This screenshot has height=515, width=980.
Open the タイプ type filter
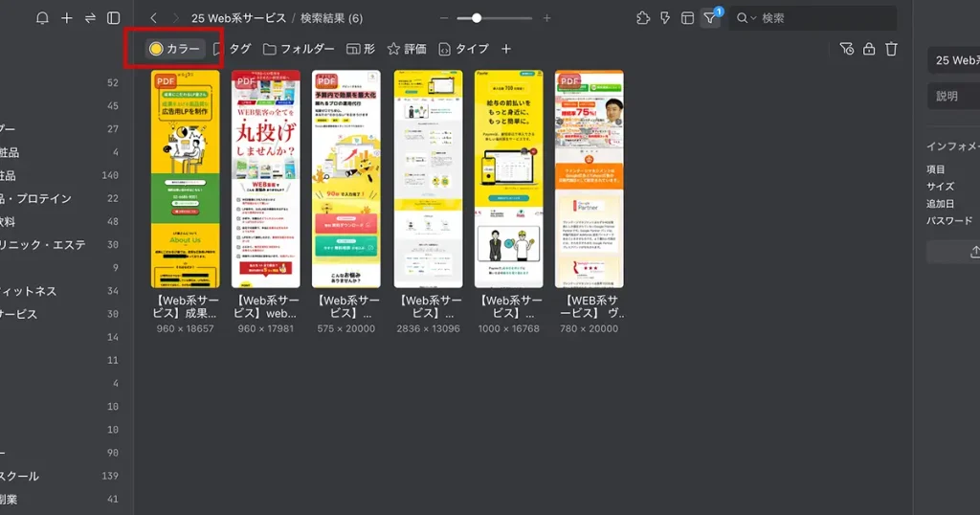click(x=463, y=49)
